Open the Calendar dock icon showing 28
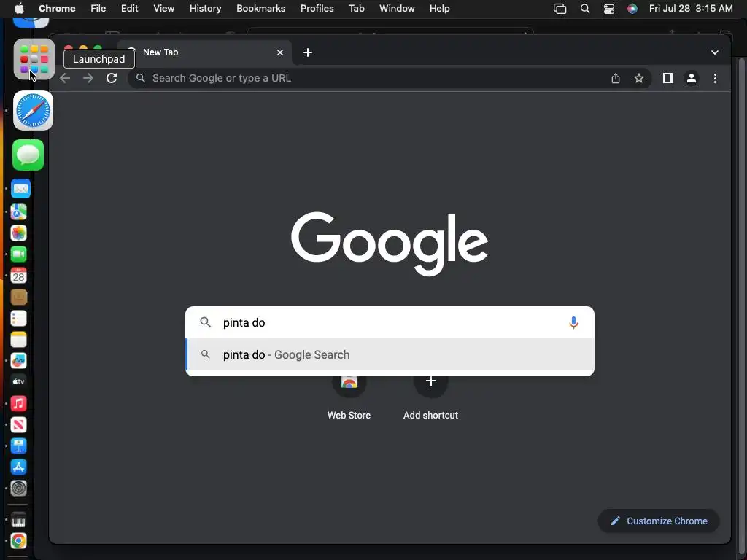747x560 pixels. tap(18, 276)
